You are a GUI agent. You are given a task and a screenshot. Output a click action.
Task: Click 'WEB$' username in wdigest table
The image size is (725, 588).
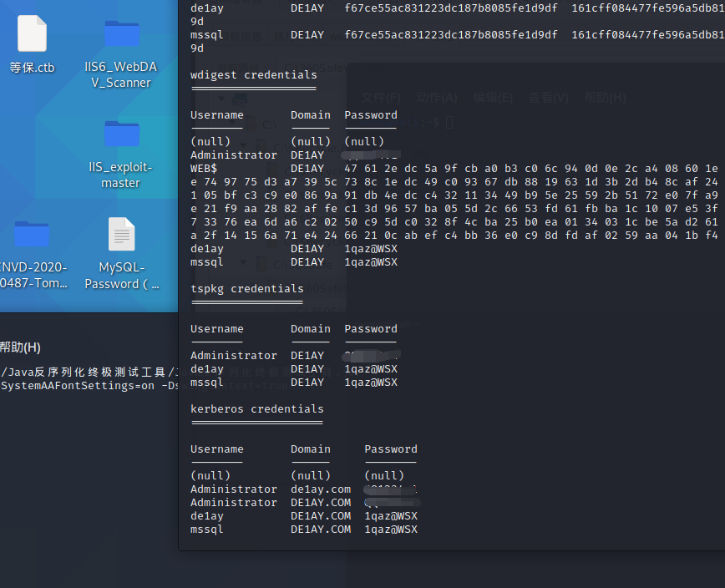point(204,168)
